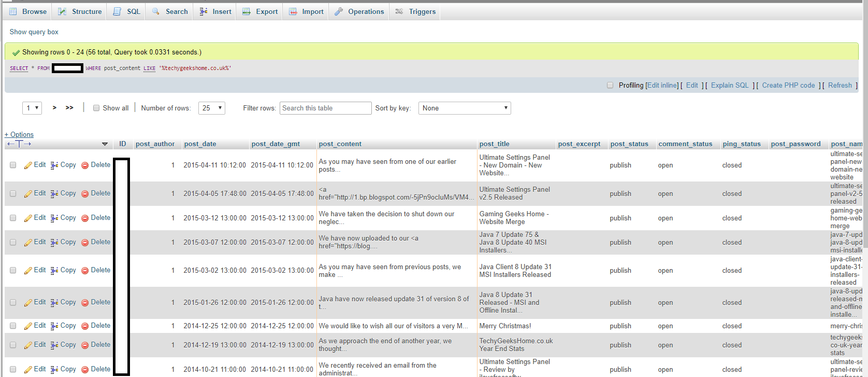
Task: Select the checkbox for the 2015-04-11 row
Action: tap(13, 165)
